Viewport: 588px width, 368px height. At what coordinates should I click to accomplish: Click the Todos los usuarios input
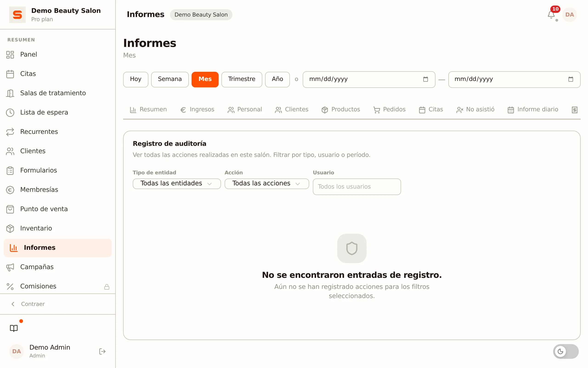point(357,187)
